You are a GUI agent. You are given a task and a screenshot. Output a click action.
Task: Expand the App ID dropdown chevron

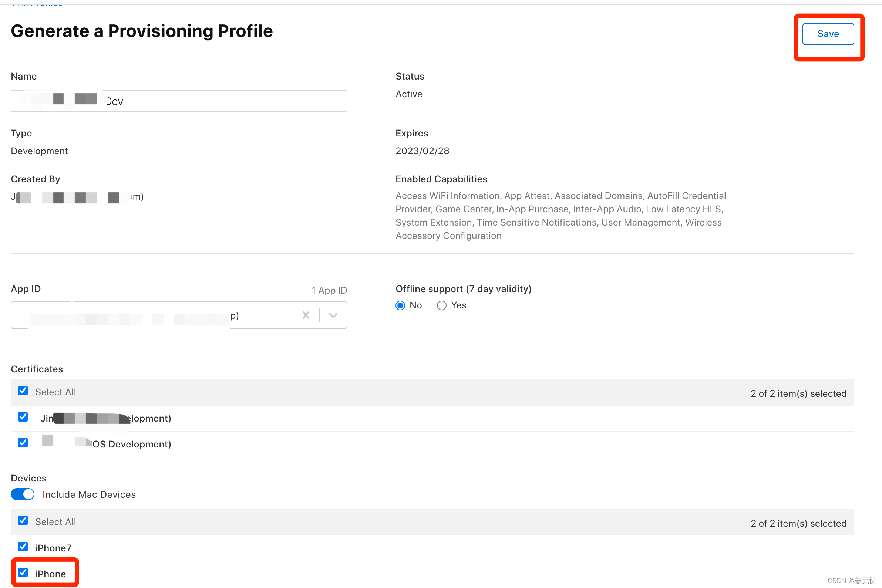(x=333, y=315)
